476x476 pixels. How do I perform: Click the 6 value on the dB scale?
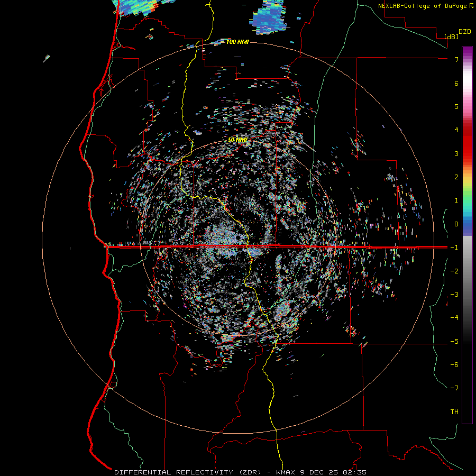click(456, 83)
